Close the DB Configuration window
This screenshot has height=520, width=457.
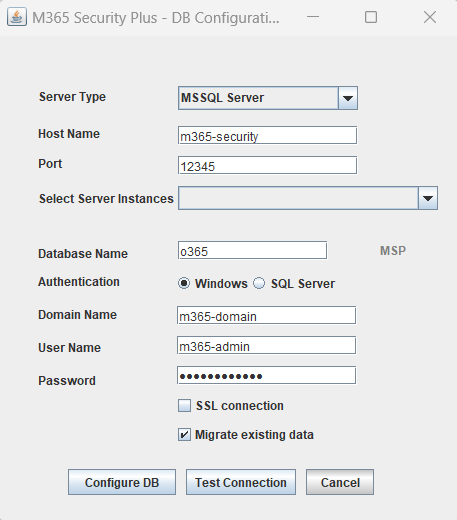click(x=430, y=17)
